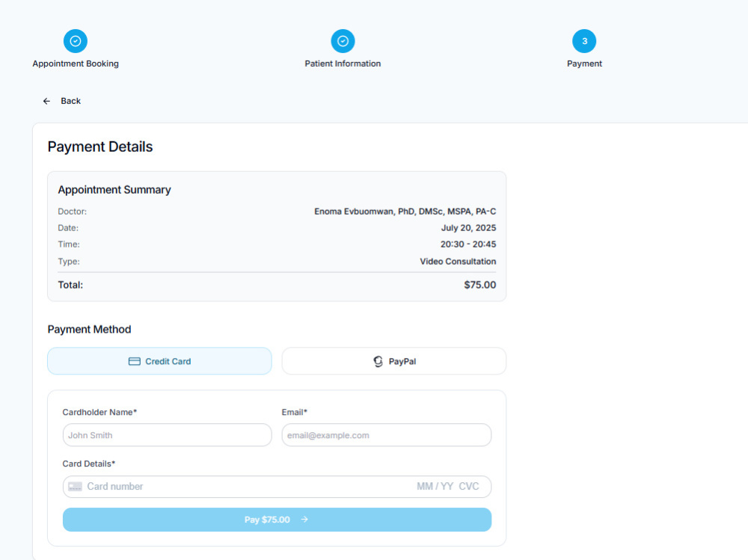Click the Pay $75.00 button
748x560 pixels.
point(278,520)
